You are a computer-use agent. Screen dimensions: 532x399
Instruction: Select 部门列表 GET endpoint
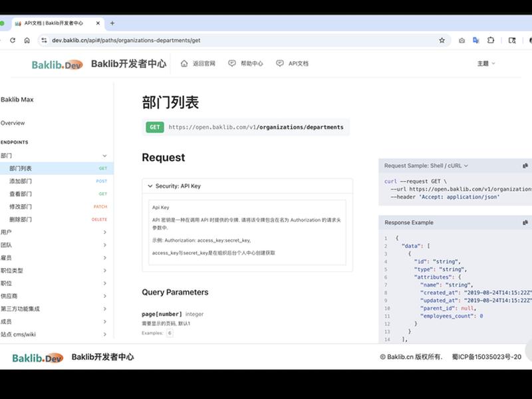coord(57,168)
